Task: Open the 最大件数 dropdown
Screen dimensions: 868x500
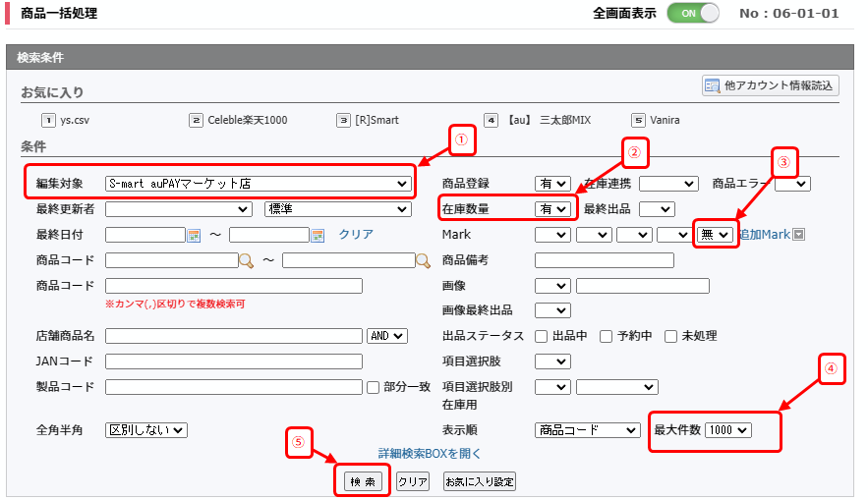Action: click(x=727, y=430)
